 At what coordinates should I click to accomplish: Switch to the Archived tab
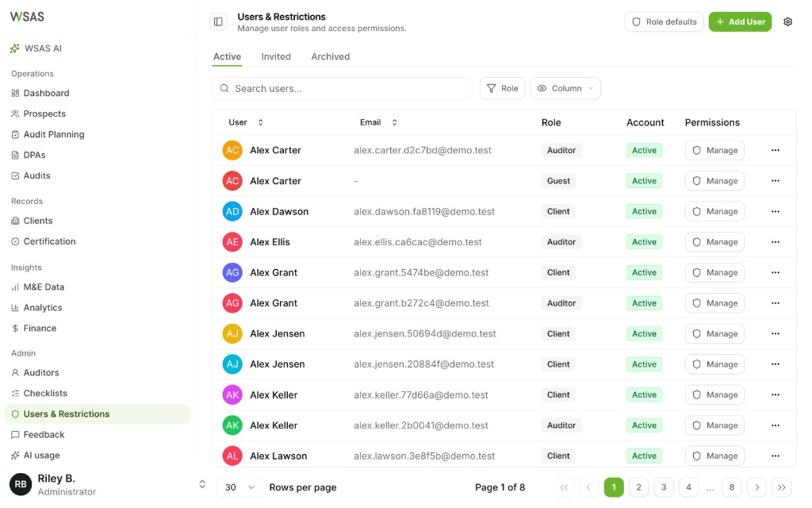point(331,56)
